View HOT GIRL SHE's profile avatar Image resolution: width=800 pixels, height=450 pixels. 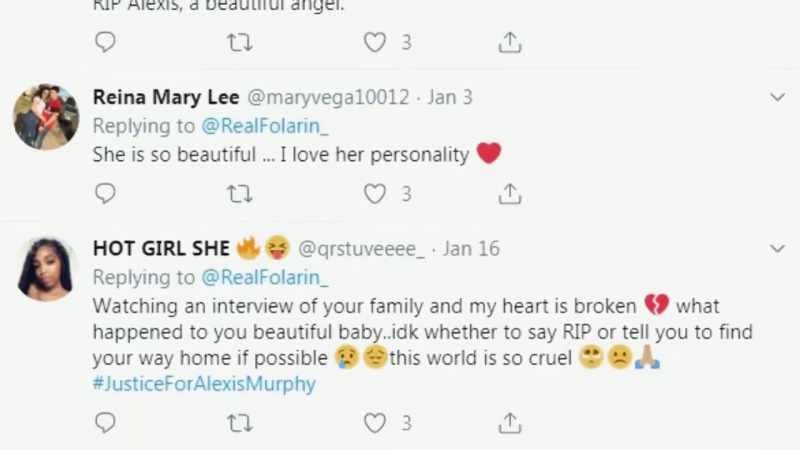tap(46, 269)
